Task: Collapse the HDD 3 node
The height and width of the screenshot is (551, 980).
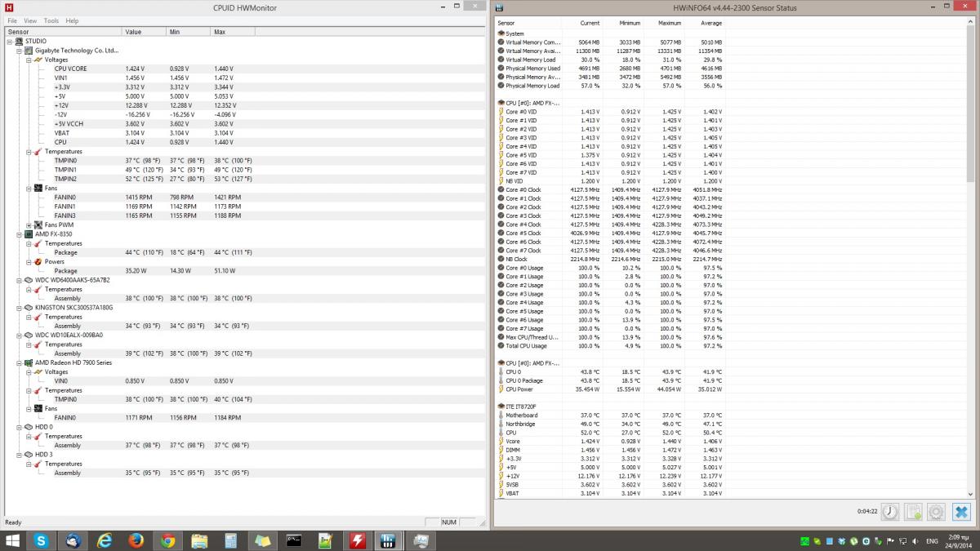Action: [x=19, y=455]
